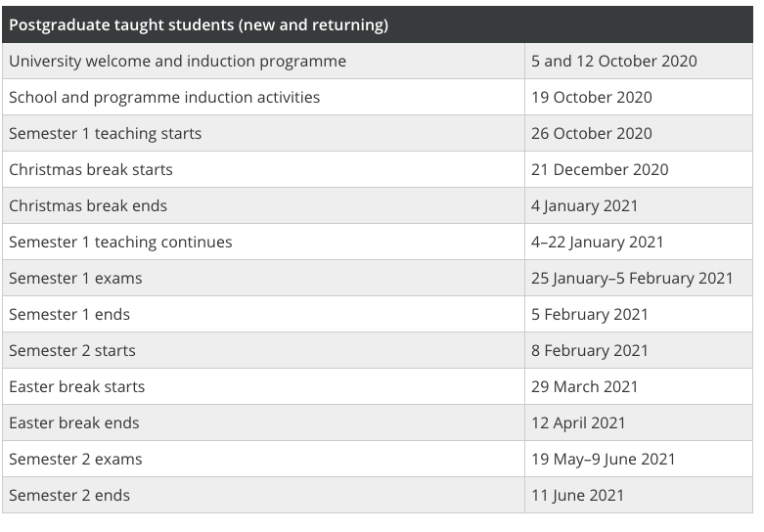Click the 11 June 2021 date cell

click(639, 495)
